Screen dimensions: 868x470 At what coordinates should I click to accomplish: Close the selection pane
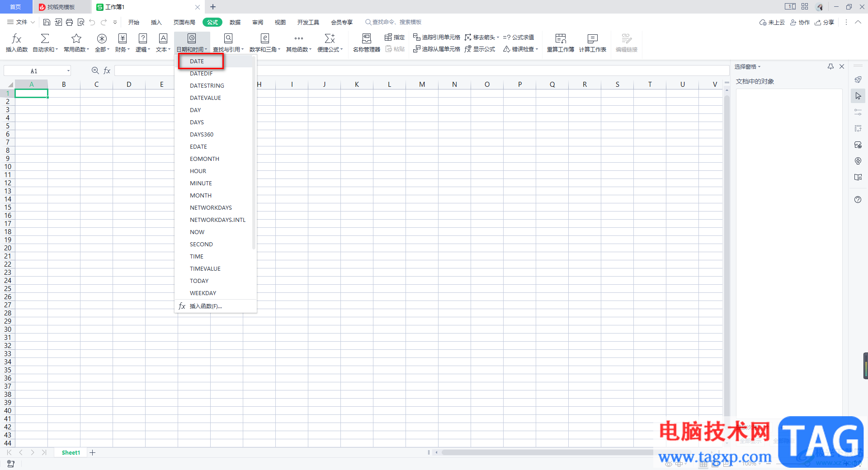842,66
